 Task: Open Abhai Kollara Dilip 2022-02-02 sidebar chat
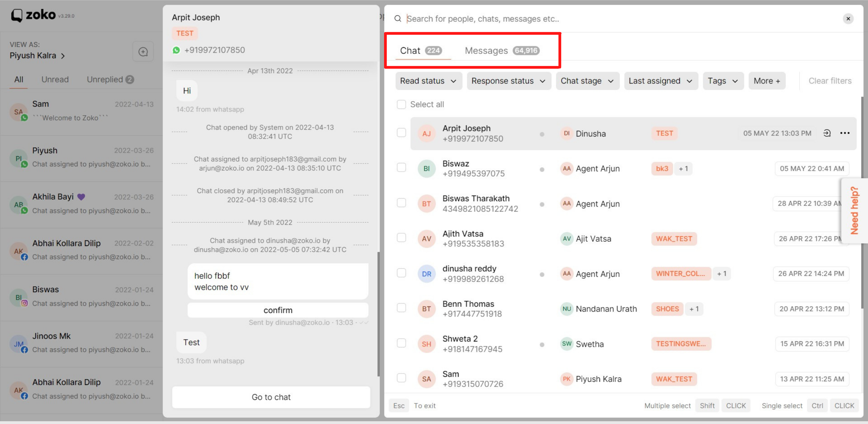pos(81,251)
